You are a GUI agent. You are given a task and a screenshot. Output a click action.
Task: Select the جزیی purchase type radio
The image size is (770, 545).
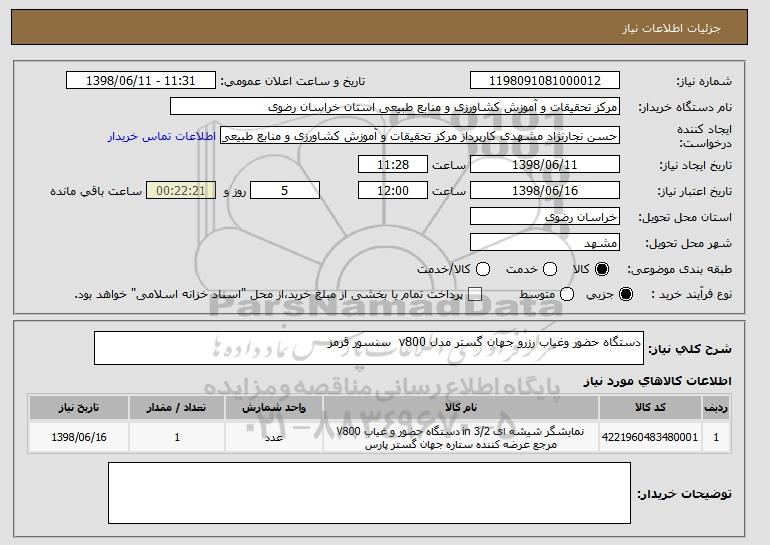click(626, 294)
